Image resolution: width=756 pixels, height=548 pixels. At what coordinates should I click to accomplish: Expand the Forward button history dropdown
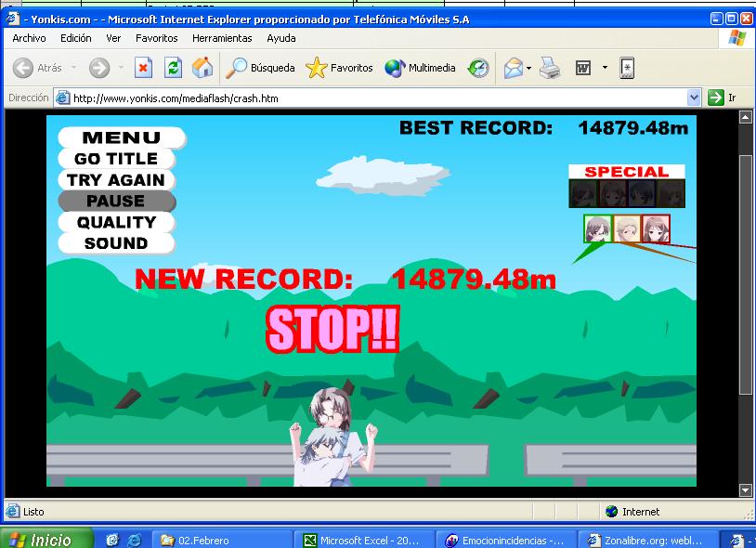pos(121,68)
